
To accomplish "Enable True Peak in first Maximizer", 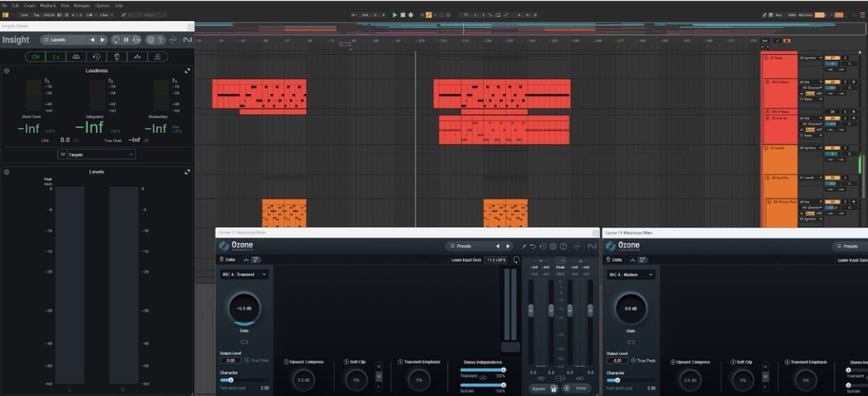I will coord(246,360).
